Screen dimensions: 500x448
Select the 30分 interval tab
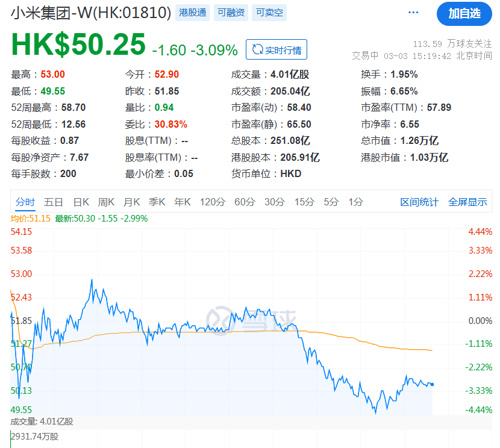click(x=275, y=202)
